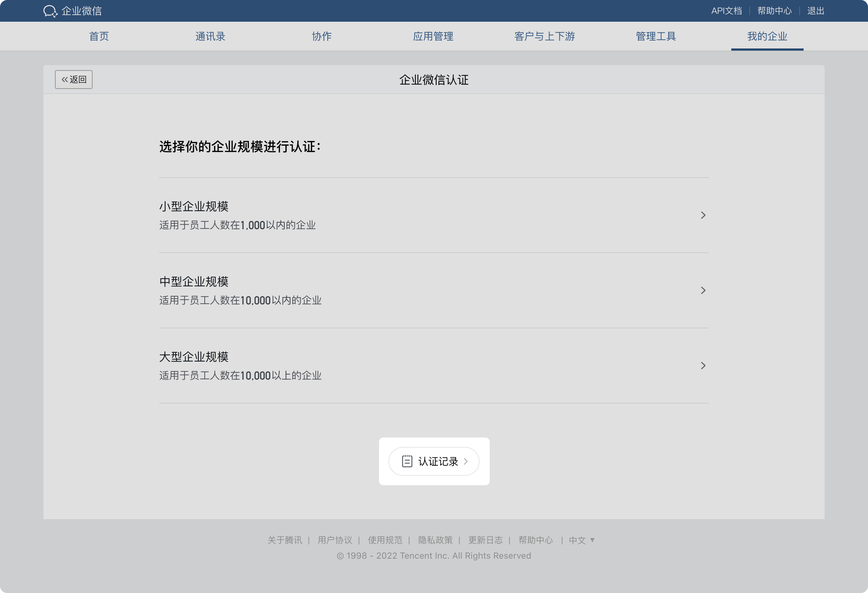Viewport: 868px width, 593px height.
Task: Click the 企业微信 brand text in header
Action: click(x=82, y=11)
